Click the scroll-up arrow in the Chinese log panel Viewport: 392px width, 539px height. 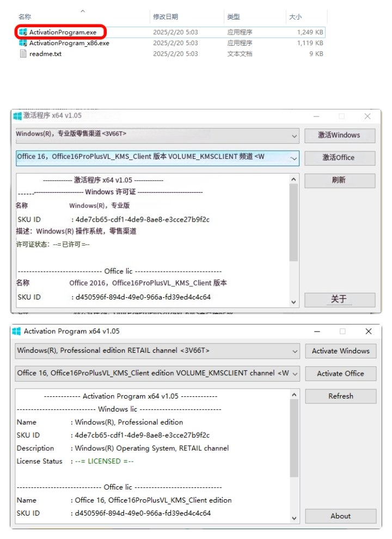[294, 179]
